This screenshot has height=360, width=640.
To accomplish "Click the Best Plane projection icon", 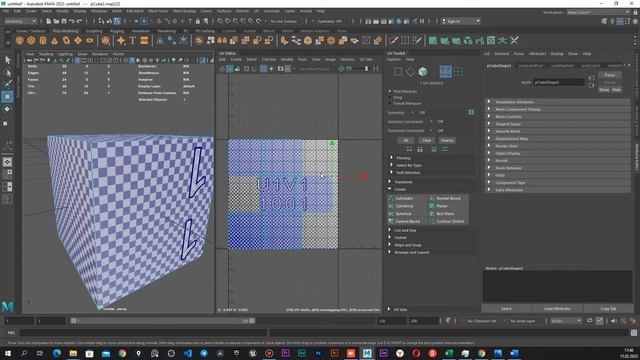I will point(431,214).
